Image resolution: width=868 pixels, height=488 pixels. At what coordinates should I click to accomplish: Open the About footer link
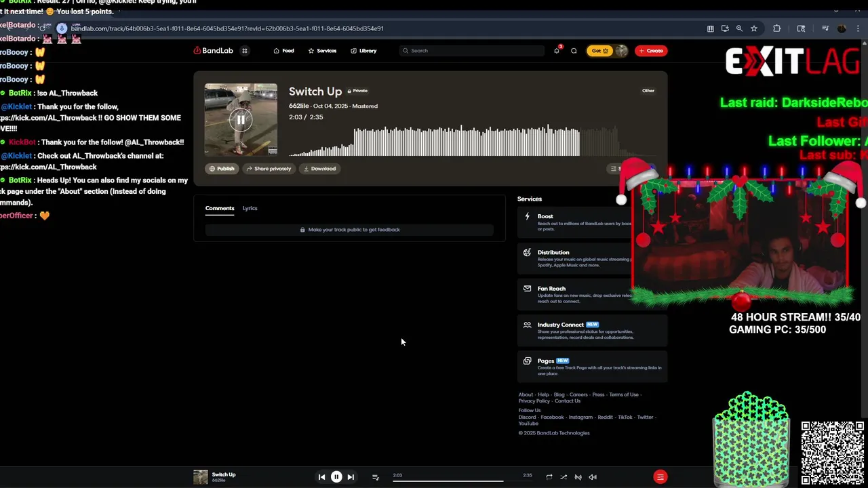click(x=526, y=394)
